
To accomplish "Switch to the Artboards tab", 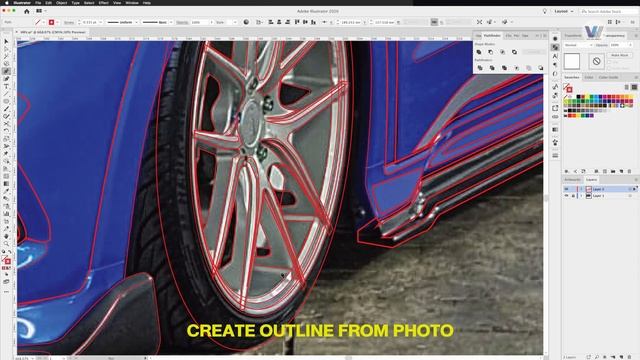I will tap(572, 180).
